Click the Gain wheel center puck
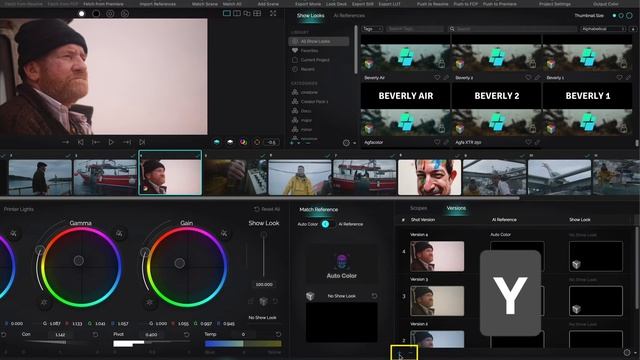Screen dimensions: 640x360 (180, 263)
